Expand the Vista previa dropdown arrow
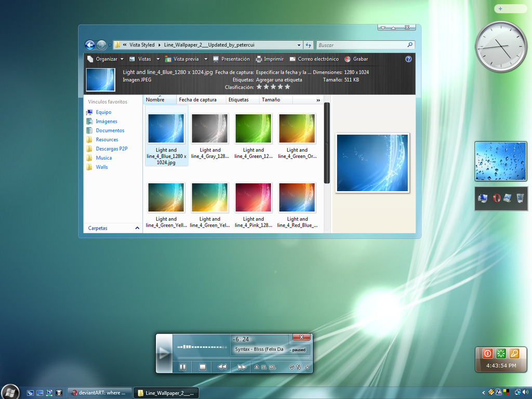Viewport: 532px width, 399px height. click(x=206, y=59)
